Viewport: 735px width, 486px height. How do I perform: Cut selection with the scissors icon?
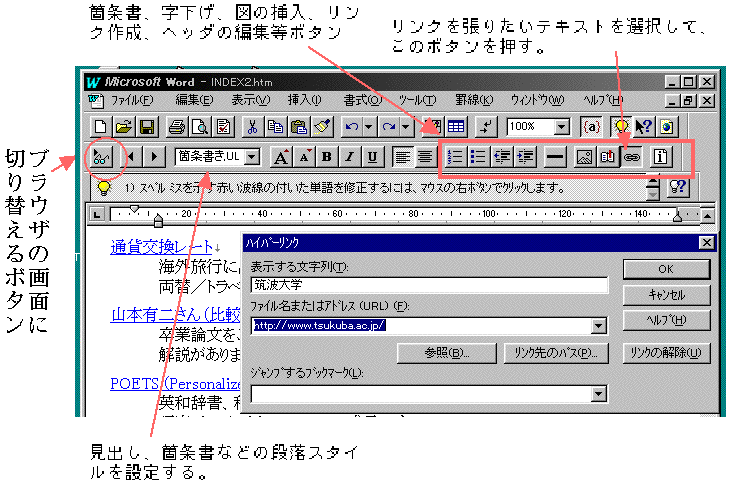tap(253, 127)
